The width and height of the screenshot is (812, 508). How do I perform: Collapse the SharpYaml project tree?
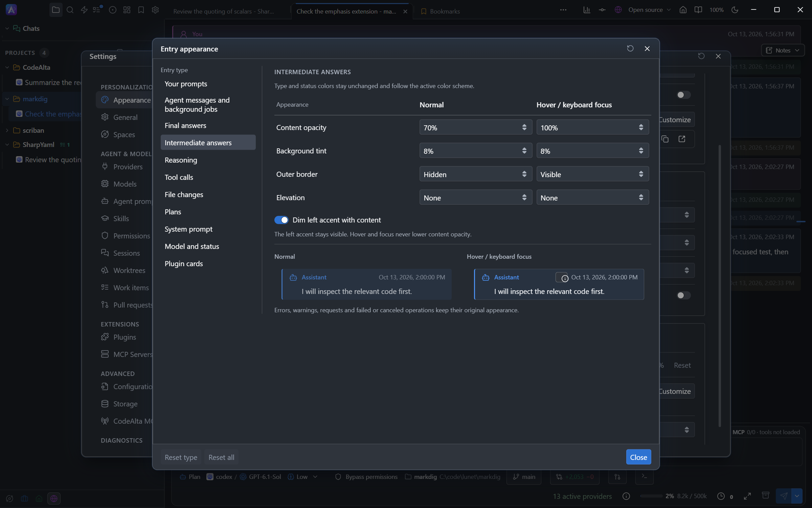pos(7,145)
